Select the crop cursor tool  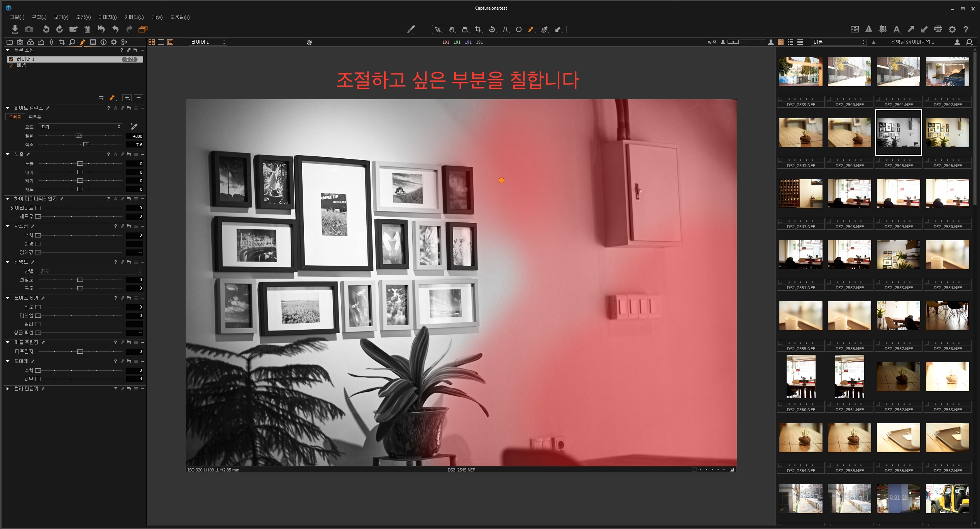click(x=478, y=29)
